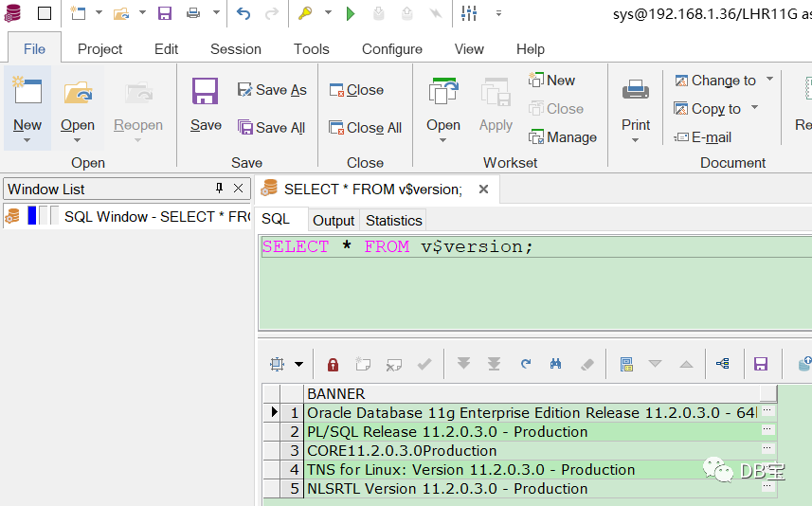
Task: Click the Export query results tree icon
Action: click(723, 364)
